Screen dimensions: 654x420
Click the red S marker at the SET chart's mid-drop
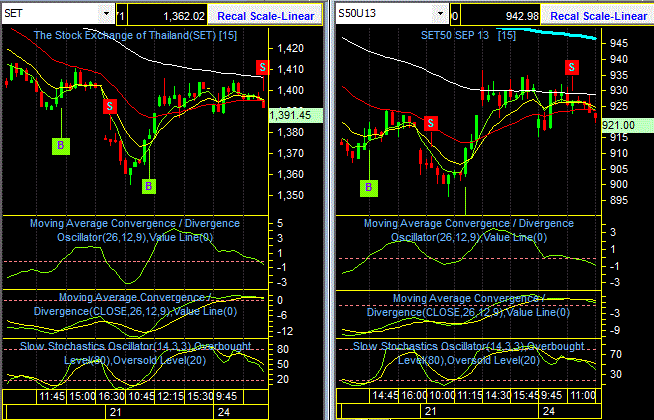(110, 106)
